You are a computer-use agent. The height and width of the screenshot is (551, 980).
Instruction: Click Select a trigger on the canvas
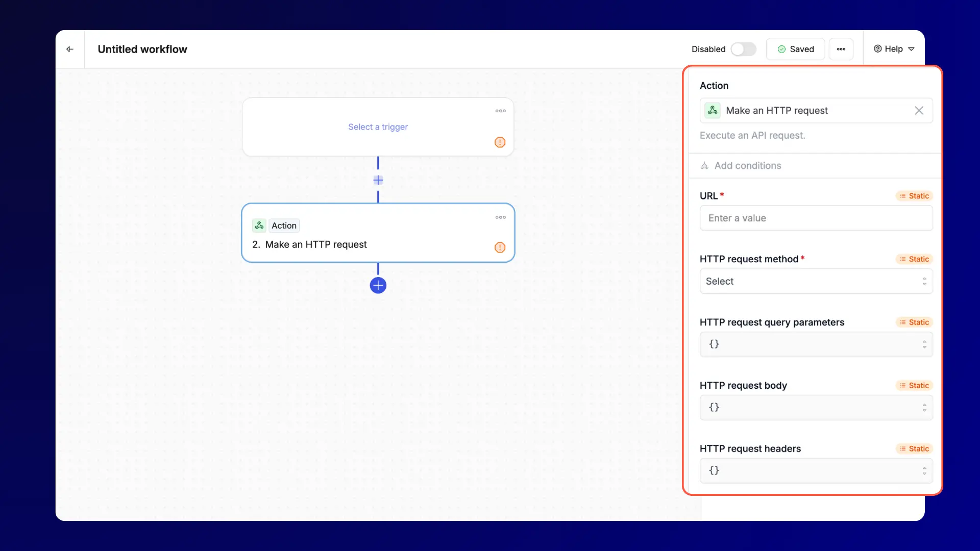(x=378, y=127)
